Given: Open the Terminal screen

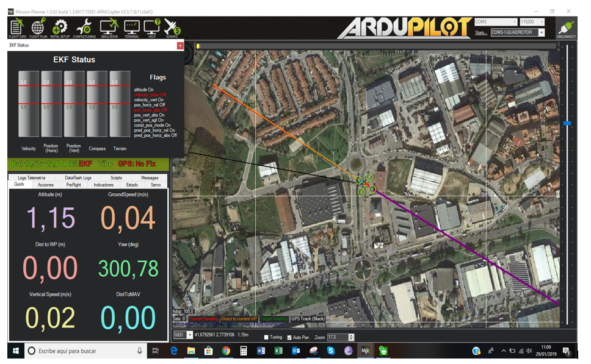Looking at the screenshot, I should (x=131, y=28).
